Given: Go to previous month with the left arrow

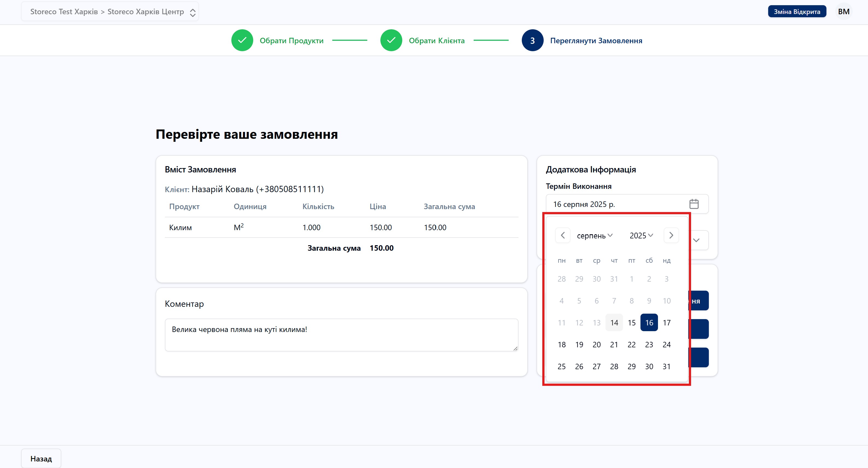Looking at the screenshot, I should tap(562, 235).
